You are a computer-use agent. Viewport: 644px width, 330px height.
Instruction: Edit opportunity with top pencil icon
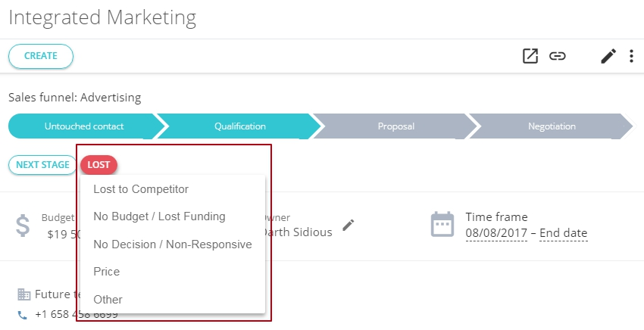608,56
